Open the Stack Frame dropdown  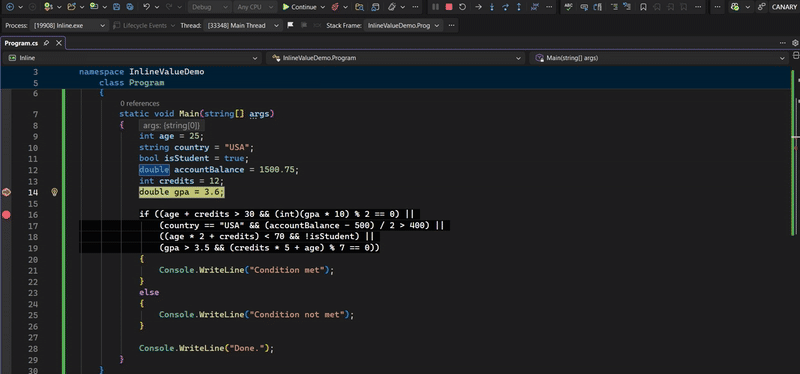403,26
